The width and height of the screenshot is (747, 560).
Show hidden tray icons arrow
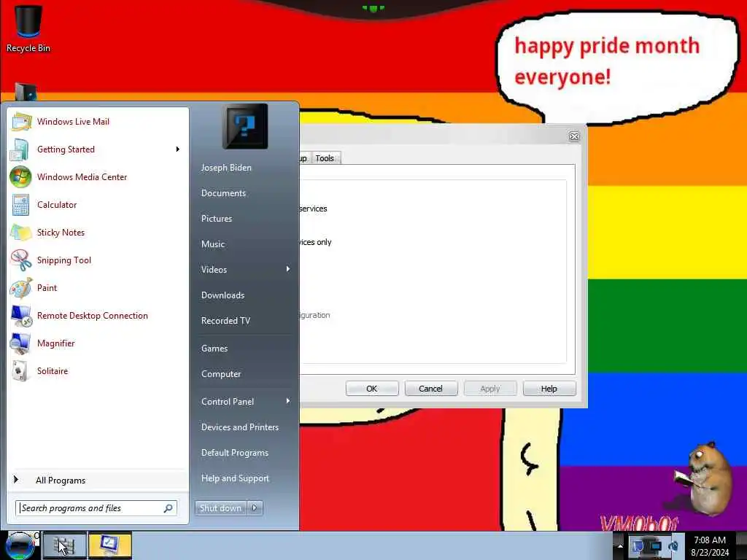(x=619, y=545)
